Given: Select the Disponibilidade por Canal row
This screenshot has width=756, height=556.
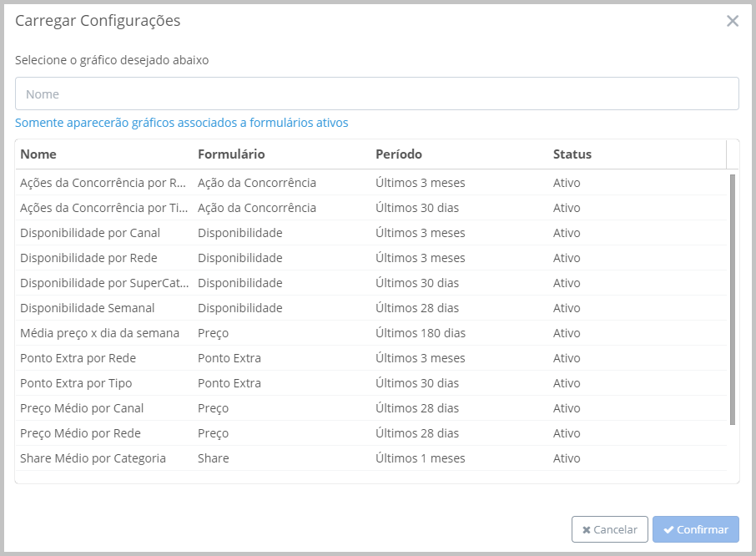Looking at the screenshot, I should [x=90, y=233].
